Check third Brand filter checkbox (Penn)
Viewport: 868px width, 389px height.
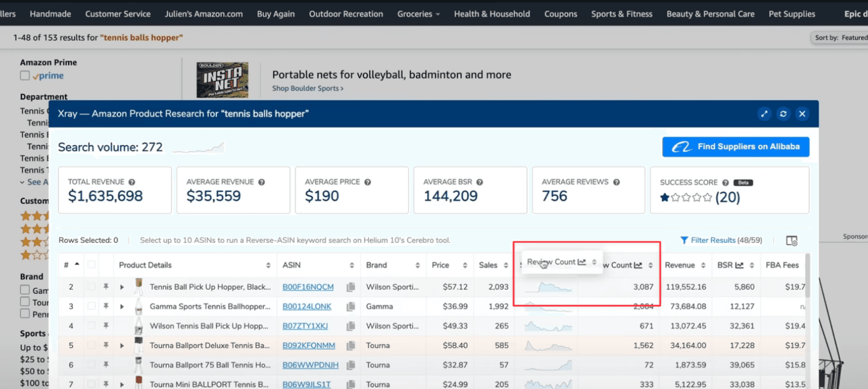pyautogui.click(x=25, y=314)
